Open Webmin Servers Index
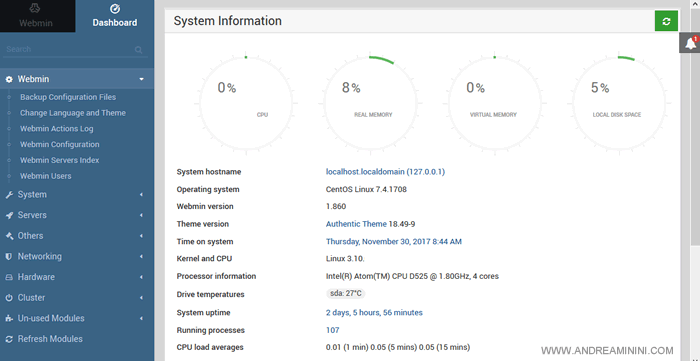This screenshot has width=700, height=361. pyautogui.click(x=60, y=160)
